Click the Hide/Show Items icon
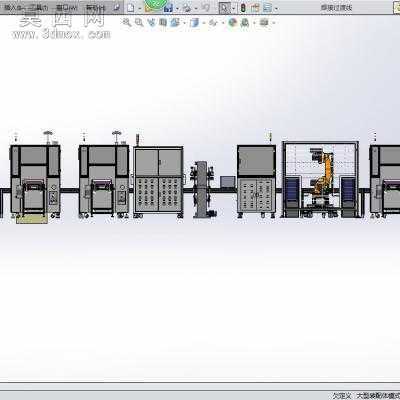Image resolution: width=400 pixels, height=400 pixels. 213,23
